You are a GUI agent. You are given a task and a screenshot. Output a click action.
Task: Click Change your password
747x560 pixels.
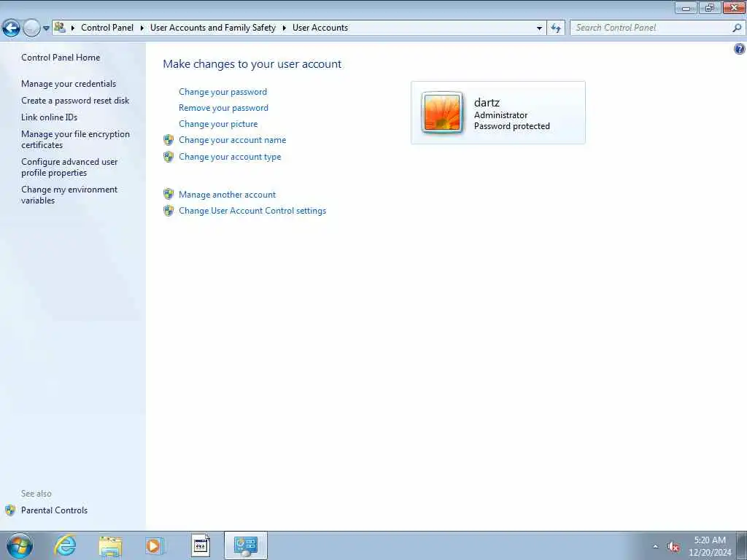point(223,92)
